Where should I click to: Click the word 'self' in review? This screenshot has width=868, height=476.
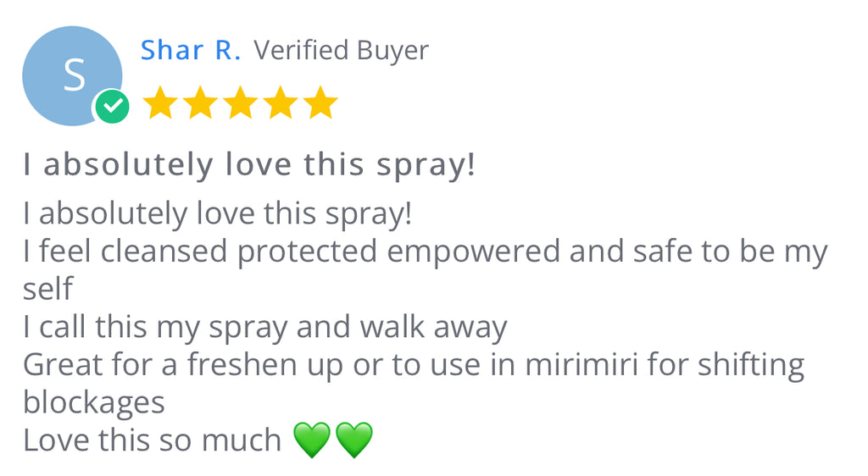[x=47, y=289]
